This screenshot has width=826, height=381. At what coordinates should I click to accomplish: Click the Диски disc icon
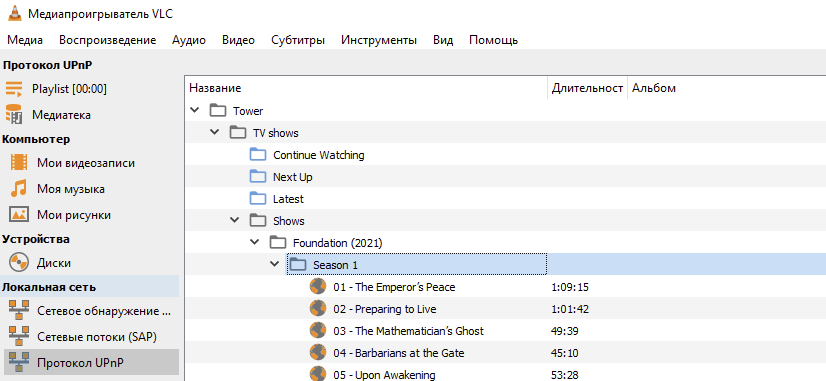pyautogui.click(x=19, y=262)
